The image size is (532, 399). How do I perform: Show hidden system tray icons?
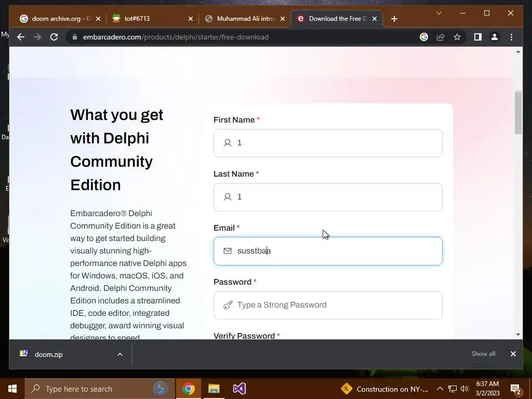click(x=440, y=389)
